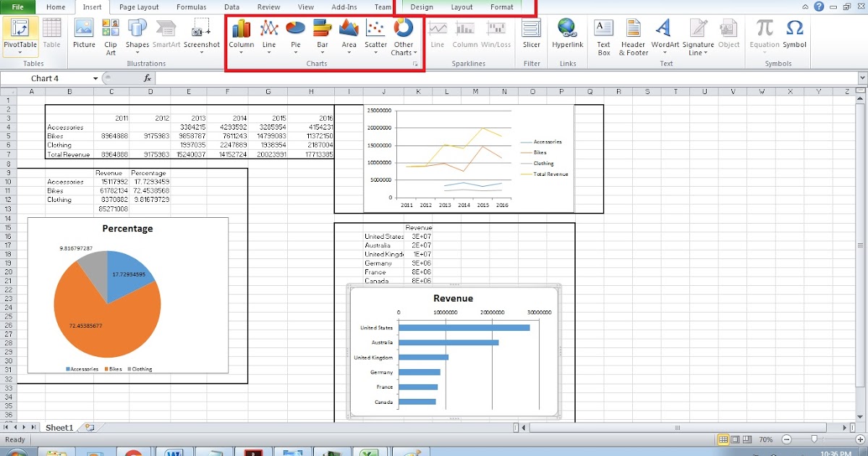Image resolution: width=868 pixels, height=456 pixels.
Task: Open the chart Design tab
Action: [422, 7]
